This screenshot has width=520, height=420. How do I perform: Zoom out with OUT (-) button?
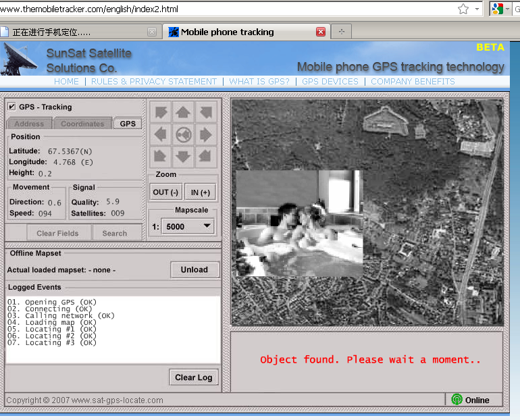[x=165, y=192]
